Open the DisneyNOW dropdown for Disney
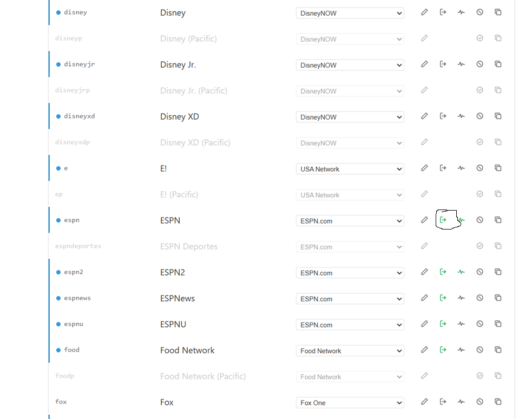 click(350, 13)
